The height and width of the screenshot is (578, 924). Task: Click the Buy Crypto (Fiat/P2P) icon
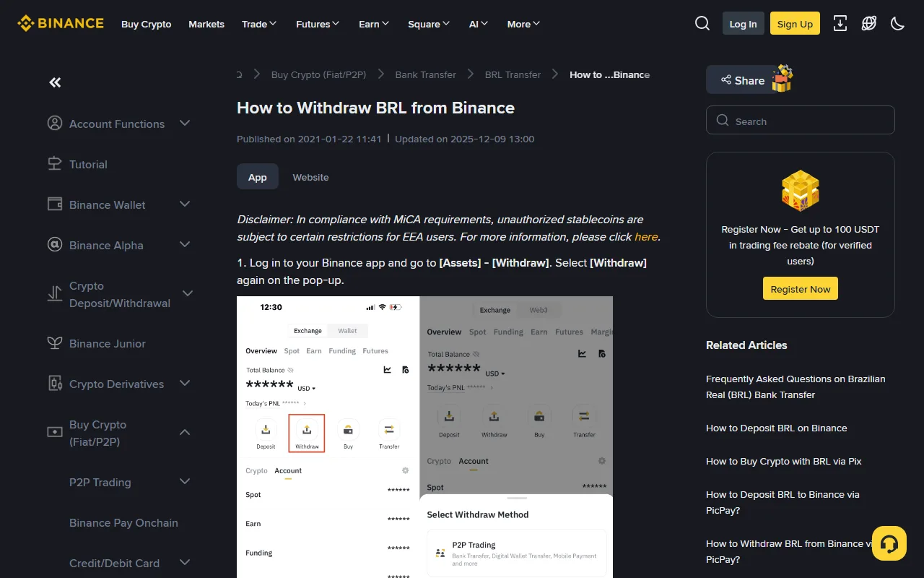click(55, 432)
